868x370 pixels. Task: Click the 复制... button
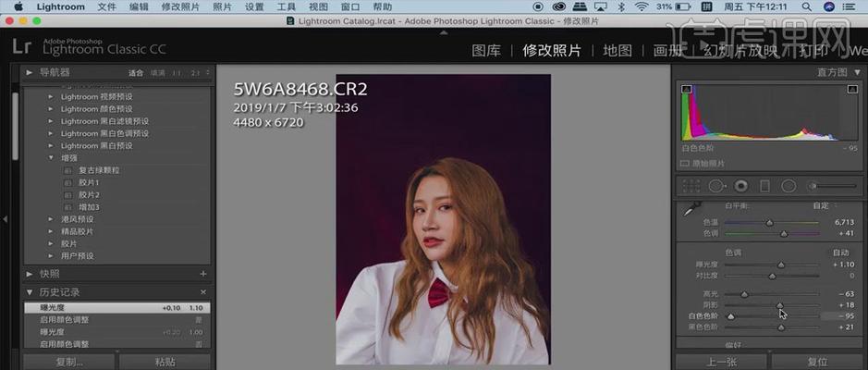(69, 363)
